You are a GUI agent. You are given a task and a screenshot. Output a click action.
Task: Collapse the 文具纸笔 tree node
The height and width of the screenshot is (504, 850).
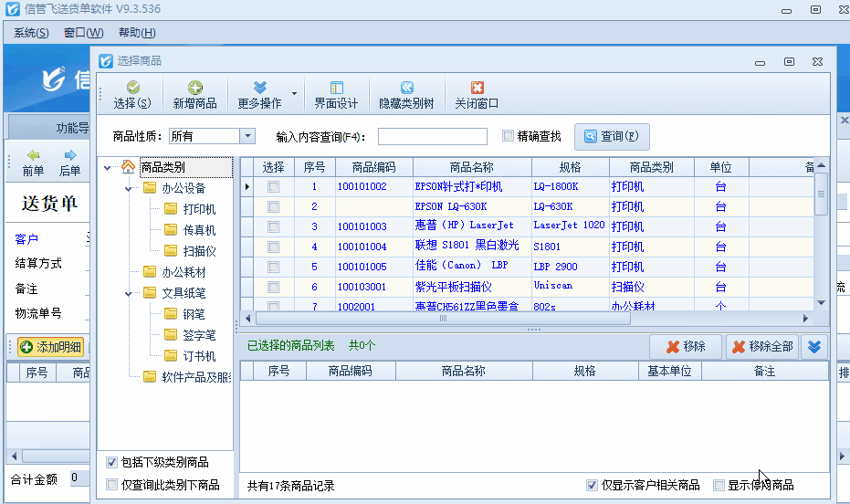tap(131, 293)
